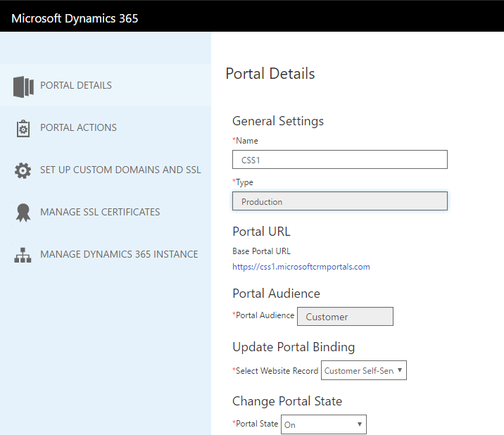Click the Portal Details page heading

coord(270,73)
